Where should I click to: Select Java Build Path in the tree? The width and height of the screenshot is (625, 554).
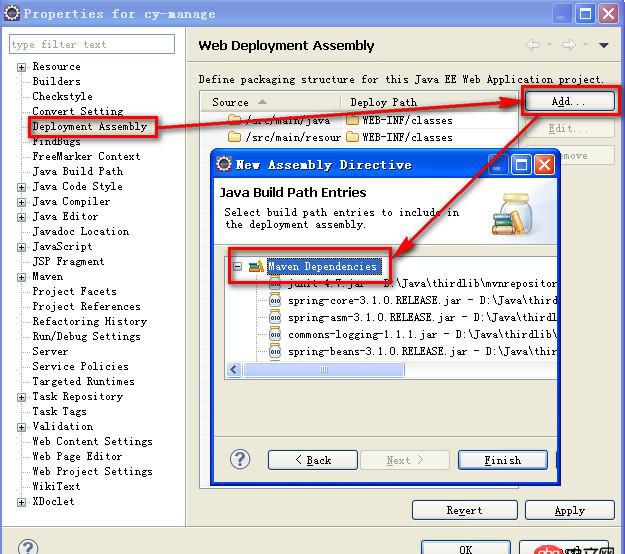[78, 171]
